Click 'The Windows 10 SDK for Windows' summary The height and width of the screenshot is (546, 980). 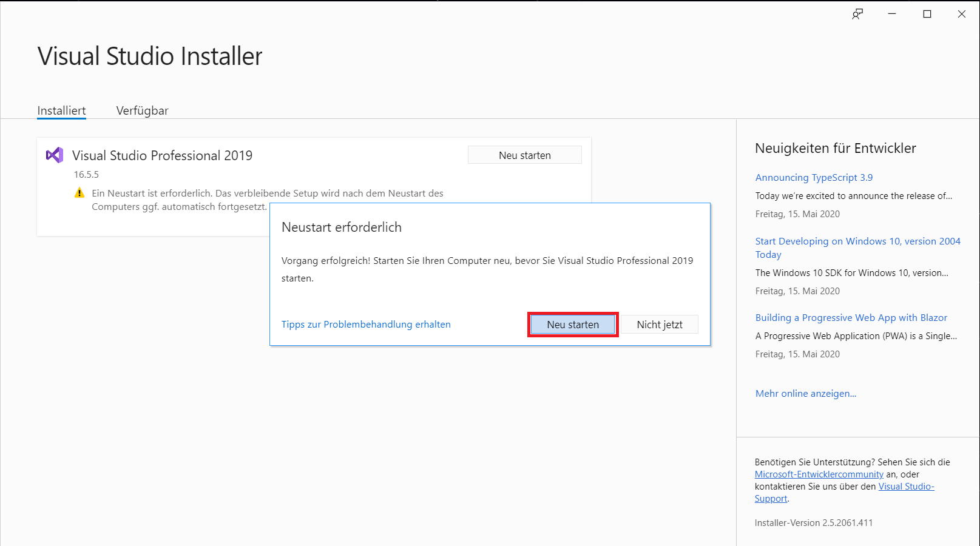852,273
